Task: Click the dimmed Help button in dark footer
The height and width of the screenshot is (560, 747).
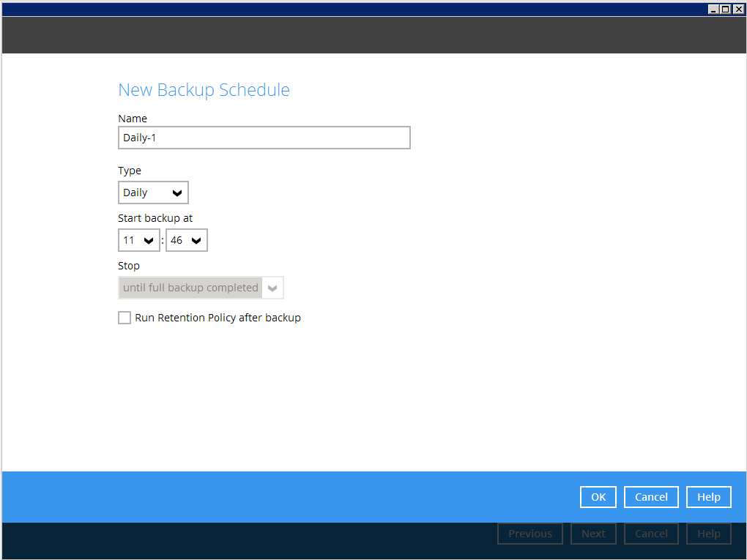Action: click(x=708, y=534)
